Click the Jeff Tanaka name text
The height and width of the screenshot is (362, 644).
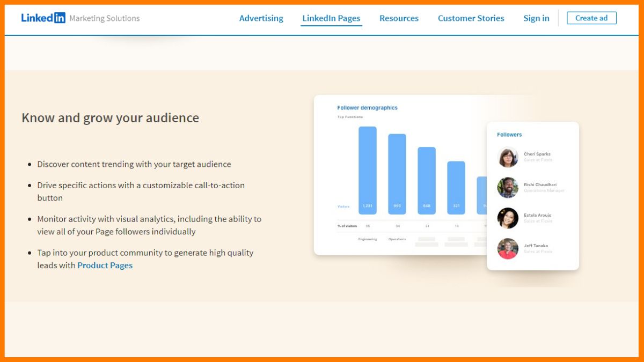(536, 246)
